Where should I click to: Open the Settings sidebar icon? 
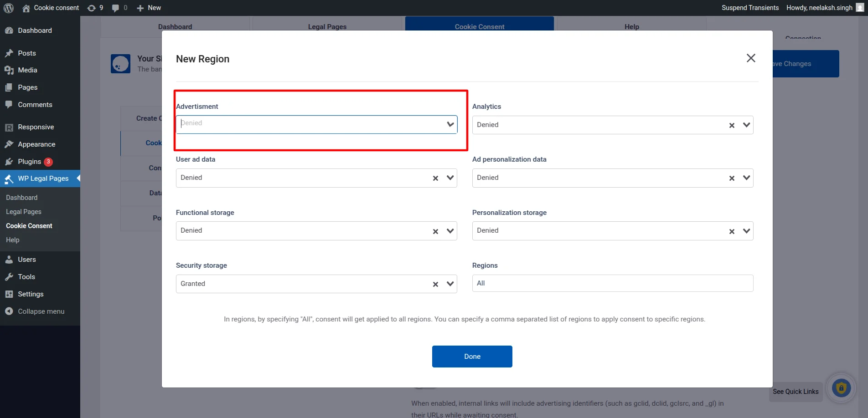(10, 294)
